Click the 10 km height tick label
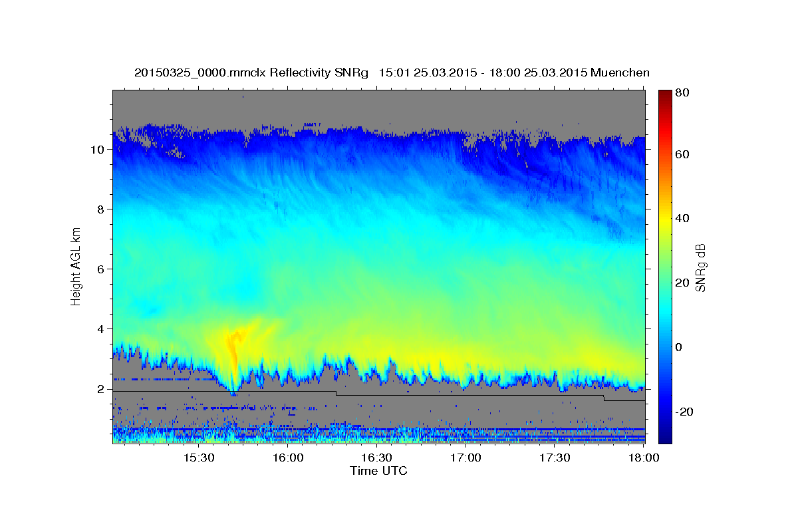The image size is (798, 532). 98,150
